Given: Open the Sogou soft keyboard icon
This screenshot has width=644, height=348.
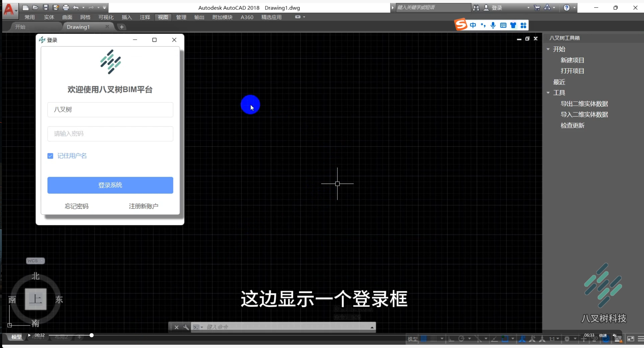Looking at the screenshot, I should 503,25.
